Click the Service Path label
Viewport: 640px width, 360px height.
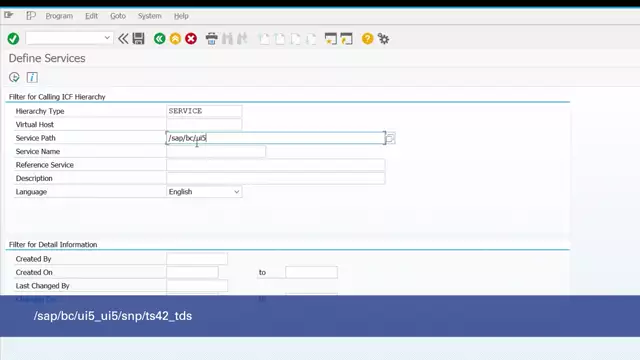(36, 138)
